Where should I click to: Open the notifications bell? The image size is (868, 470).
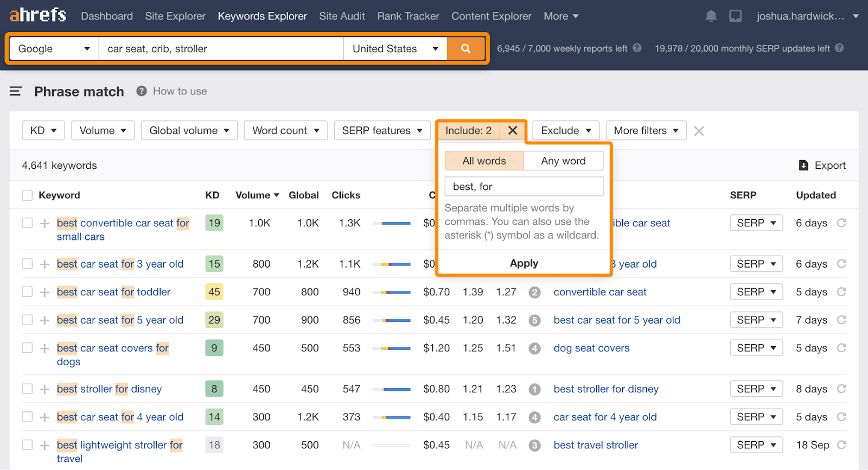pos(711,16)
